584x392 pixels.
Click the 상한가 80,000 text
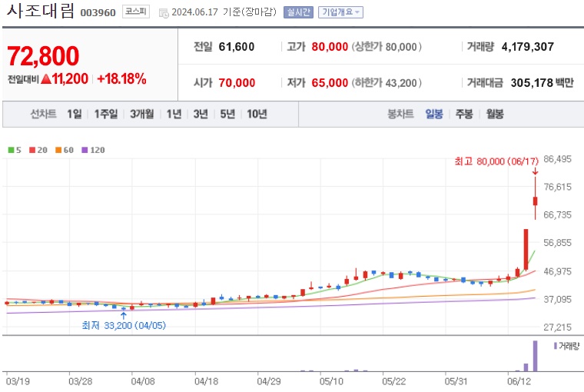click(x=387, y=47)
